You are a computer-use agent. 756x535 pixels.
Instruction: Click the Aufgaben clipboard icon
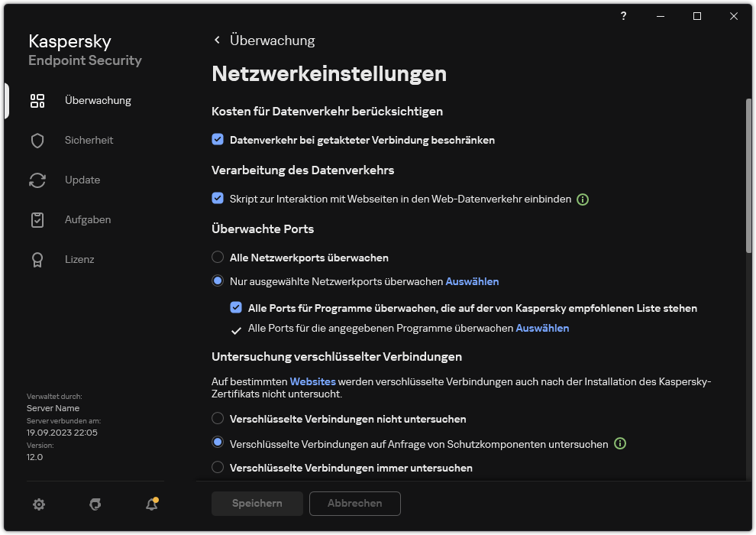pos(37,219)
